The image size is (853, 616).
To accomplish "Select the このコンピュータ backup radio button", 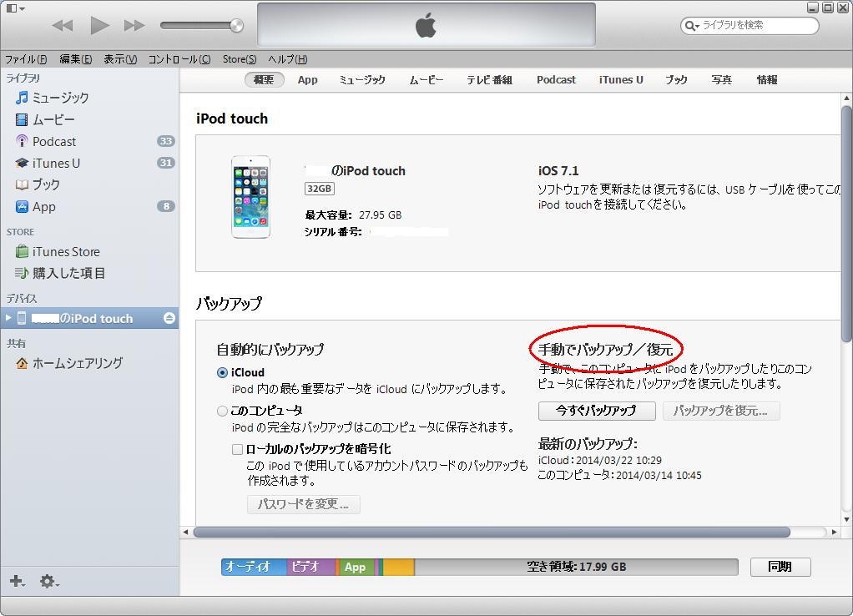I will coord(222,411).
